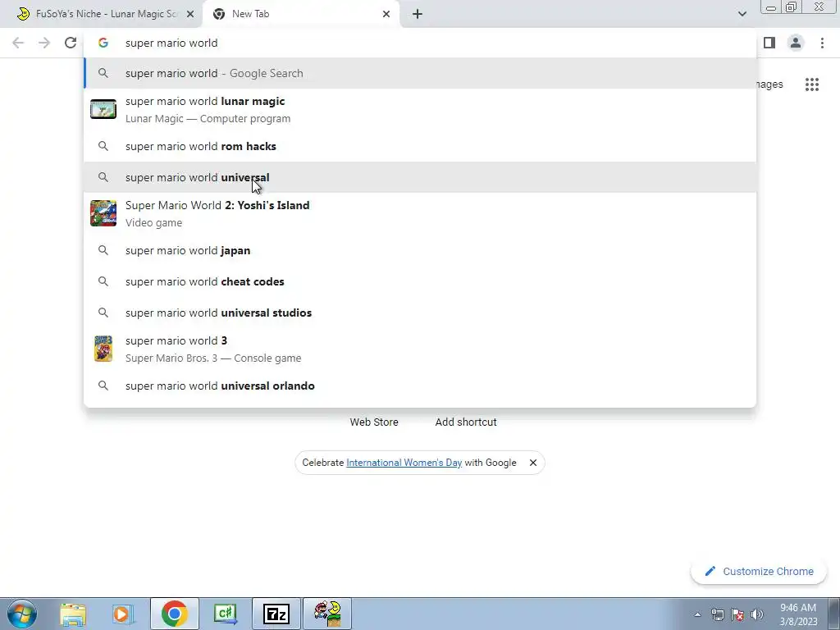Open the International Women's Day link
The width and height of the screenshot is (840, 630).
404,463
